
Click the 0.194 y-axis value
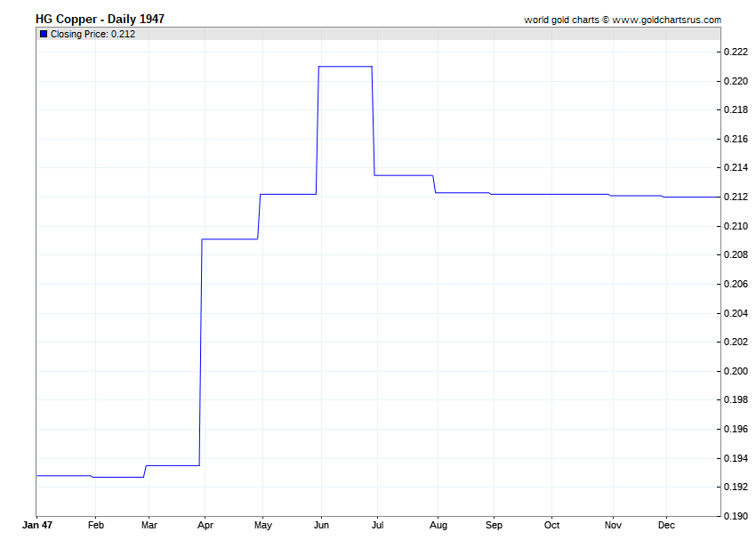pyautogui.click(x=736, y=458)
